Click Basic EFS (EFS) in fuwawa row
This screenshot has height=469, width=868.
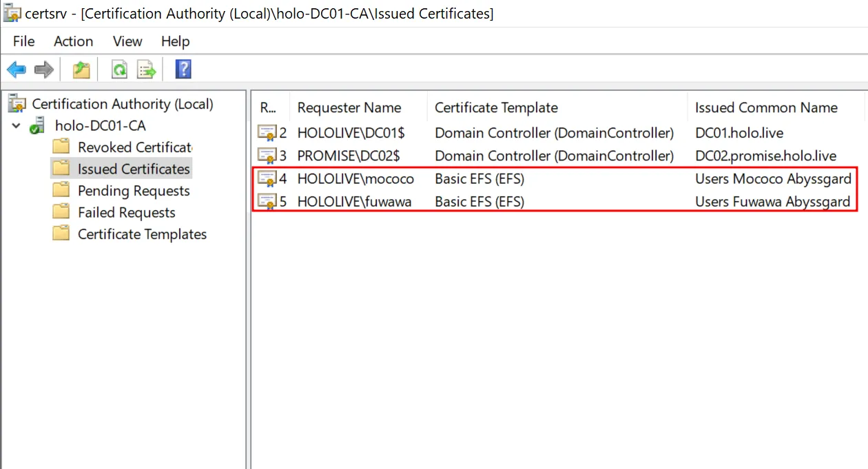click(479, 202)
